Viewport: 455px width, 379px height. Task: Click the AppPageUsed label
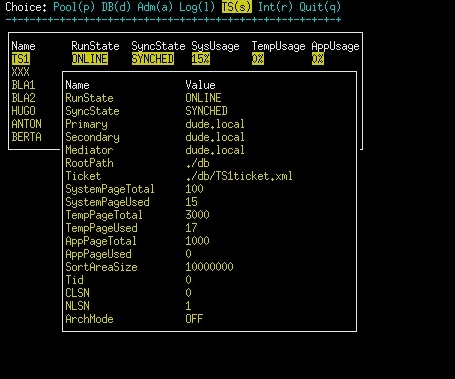(98, 254)
